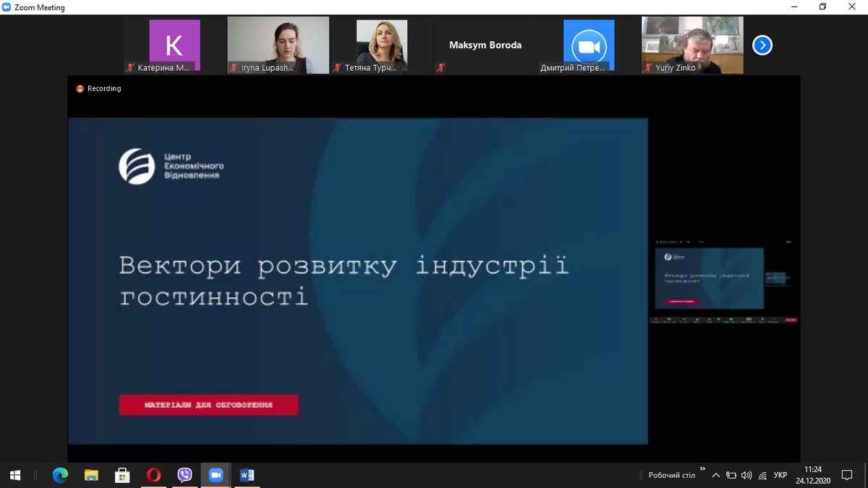Click the volume icon in system tray
Image resolution: width=868 pixels, height=488 pixels.
click(x=746, y=475)
